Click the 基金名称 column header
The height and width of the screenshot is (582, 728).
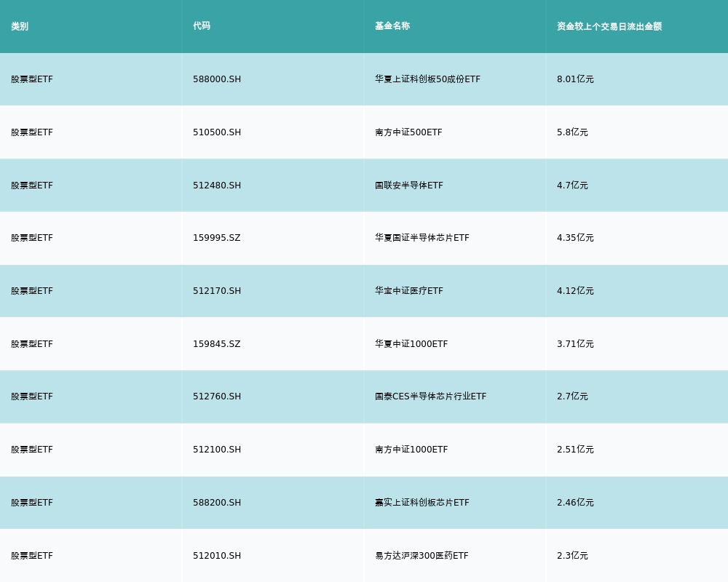[392, 26]
